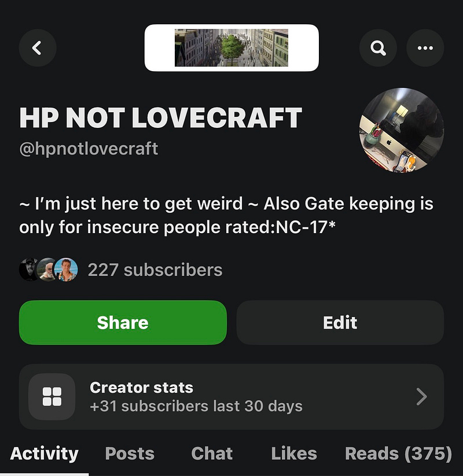The height and width of the screenshot is (476, 463).
Task: Switch to the Posts tab
Action: click(x=130, y=453)
